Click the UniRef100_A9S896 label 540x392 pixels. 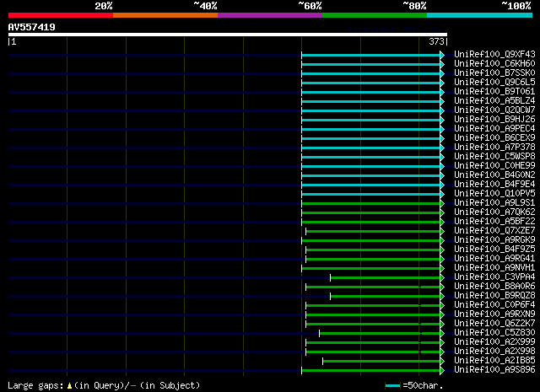494,370
